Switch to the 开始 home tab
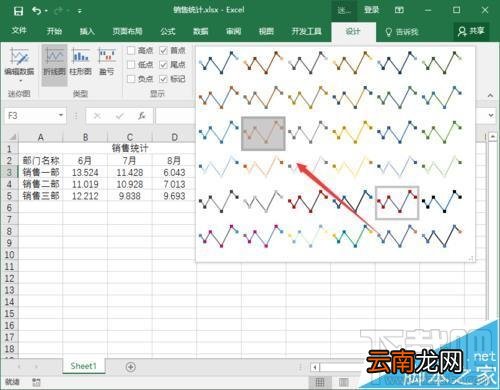The height and width of the screenshot is (390, 500). [x=54, y=31]
